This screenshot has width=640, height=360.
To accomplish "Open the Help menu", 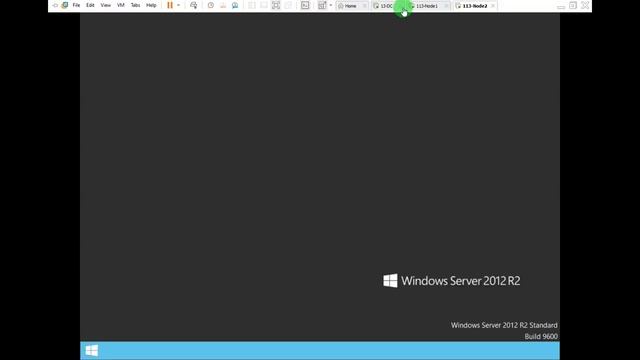I will tap(151, 5).
